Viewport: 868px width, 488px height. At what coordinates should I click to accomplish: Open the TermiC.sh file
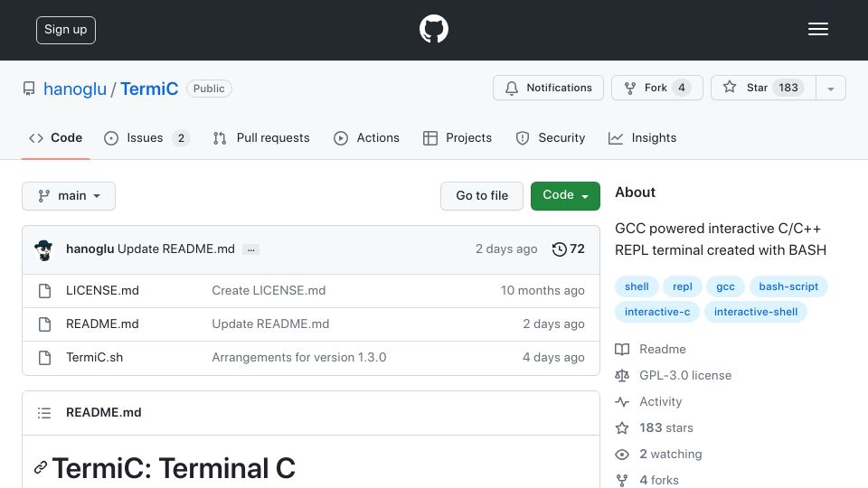tap(94, 358)
